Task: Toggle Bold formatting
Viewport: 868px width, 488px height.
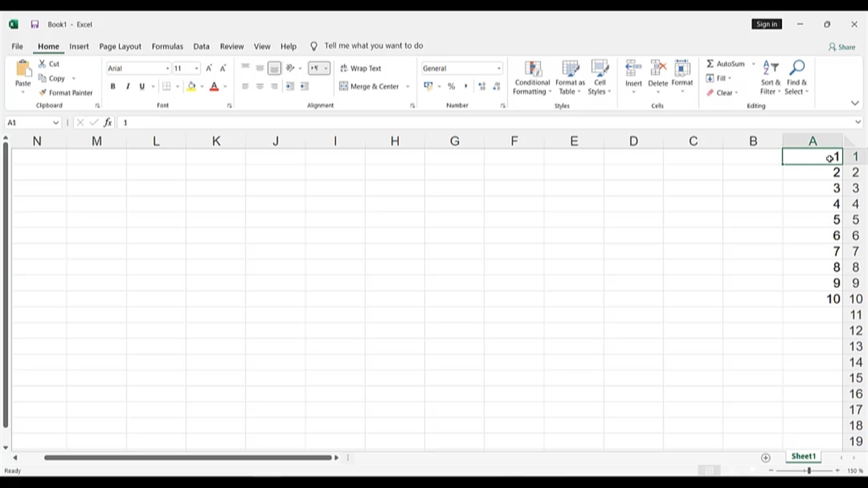Action: tap(113, 86)
